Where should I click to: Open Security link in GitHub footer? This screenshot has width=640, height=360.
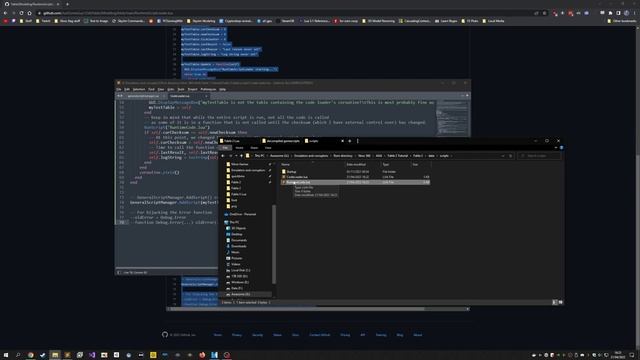click(x=258, y=335)
